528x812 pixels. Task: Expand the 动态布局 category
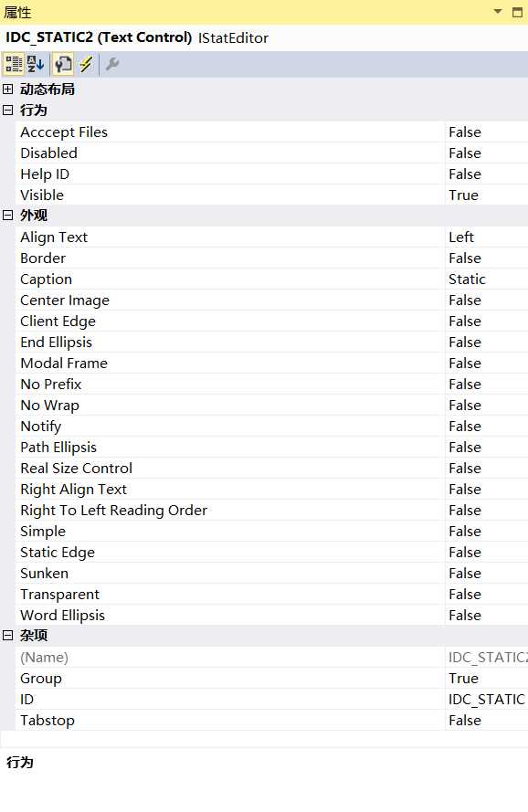pos(8,90)
